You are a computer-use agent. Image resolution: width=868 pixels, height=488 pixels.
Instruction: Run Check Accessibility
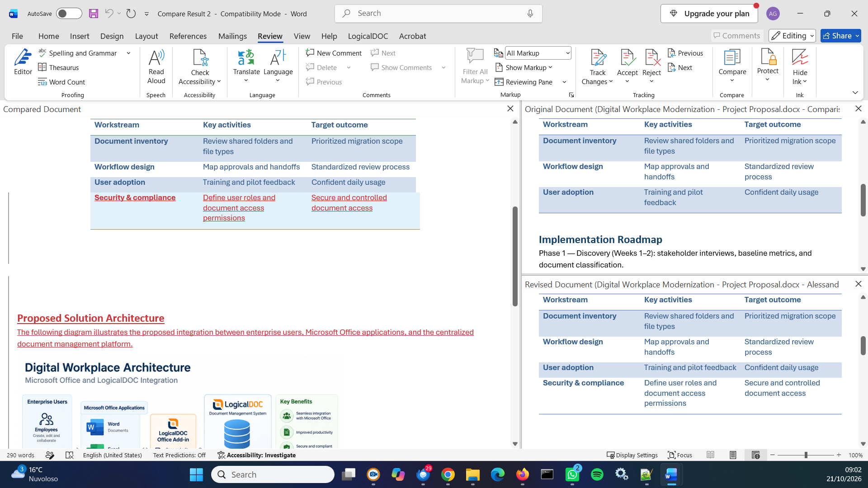click(x=200, y=67)
